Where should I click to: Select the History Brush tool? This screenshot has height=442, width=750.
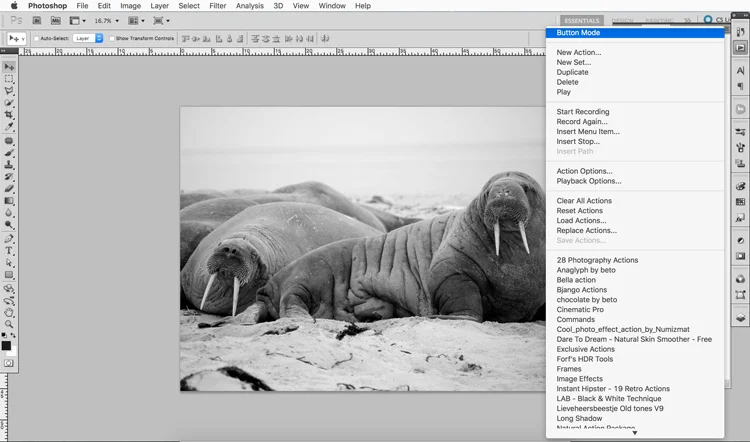click(x=9, y=177)
